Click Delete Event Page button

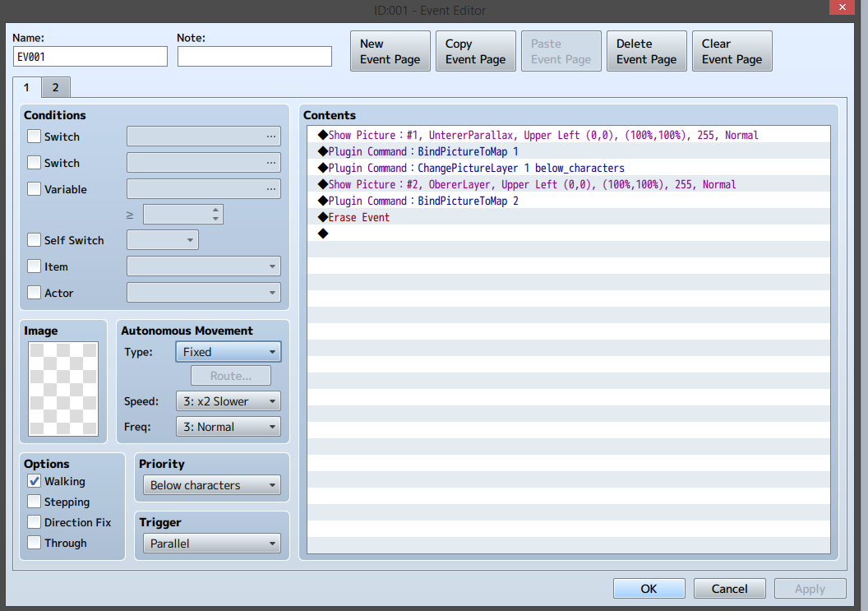tap(647, 51)
